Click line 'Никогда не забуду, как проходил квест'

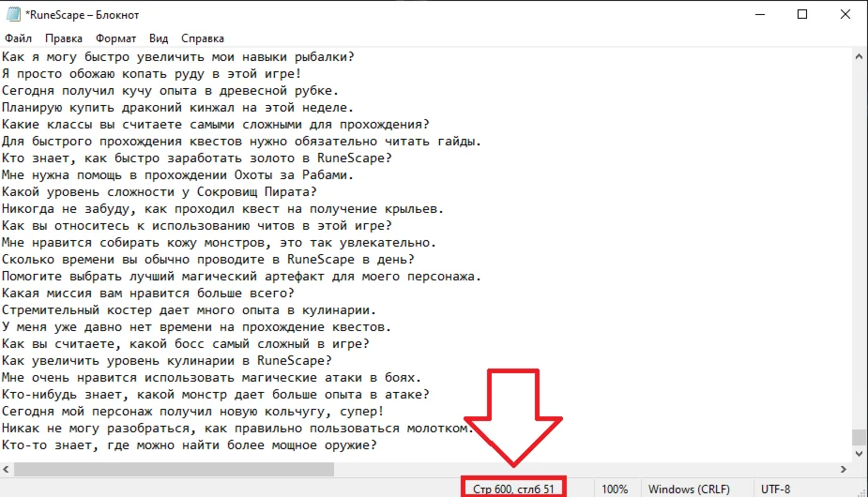222,209
